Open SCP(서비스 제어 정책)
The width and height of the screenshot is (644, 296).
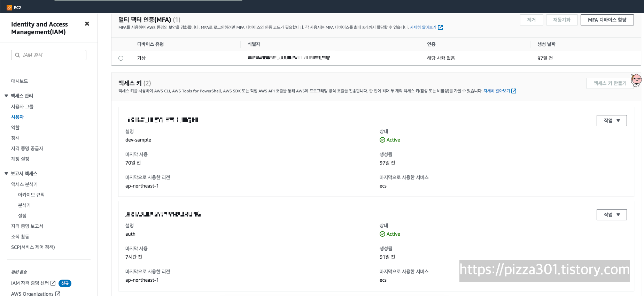[x=33, y=247]
